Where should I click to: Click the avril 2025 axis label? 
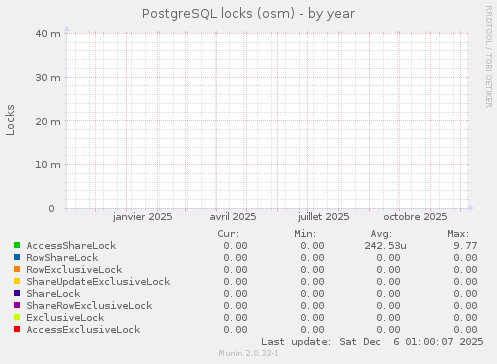(233, 217)
